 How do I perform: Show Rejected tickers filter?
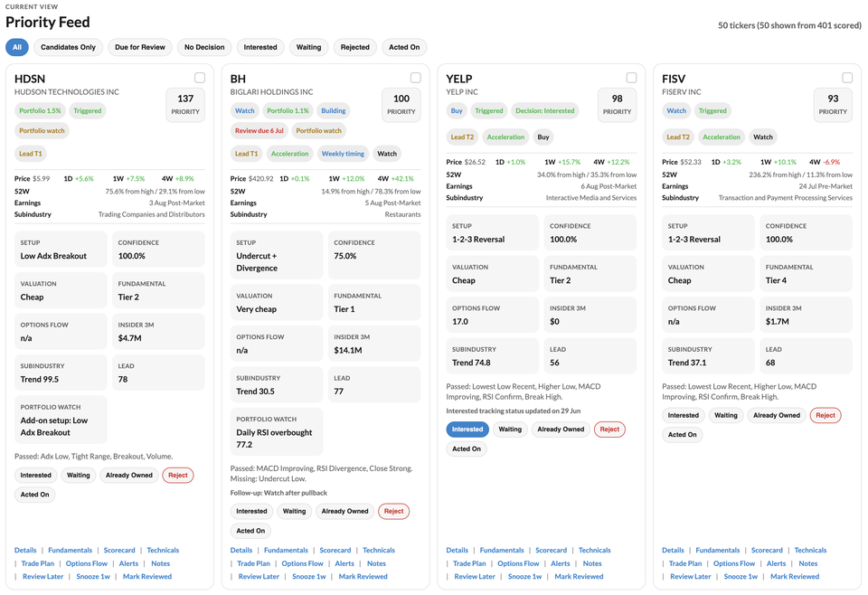[354, 47]
